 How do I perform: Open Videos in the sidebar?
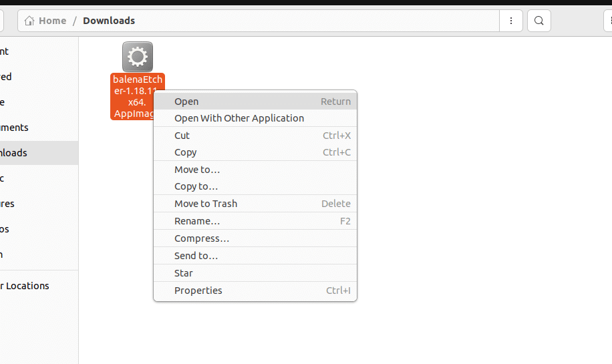(39, 229)
